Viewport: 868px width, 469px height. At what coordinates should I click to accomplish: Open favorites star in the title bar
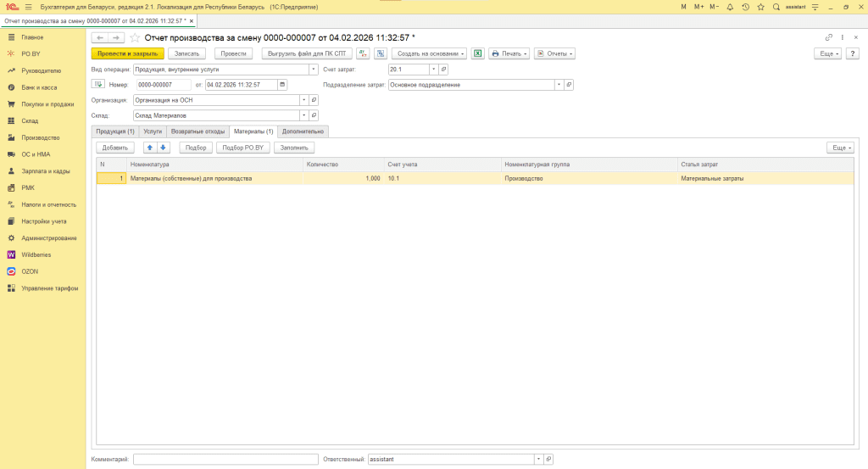click(x=761, y=7)
